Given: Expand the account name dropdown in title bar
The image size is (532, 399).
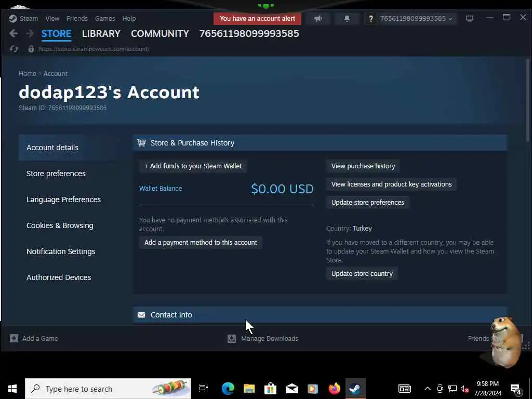Looking at the screenshot, I should click(416, 18).
